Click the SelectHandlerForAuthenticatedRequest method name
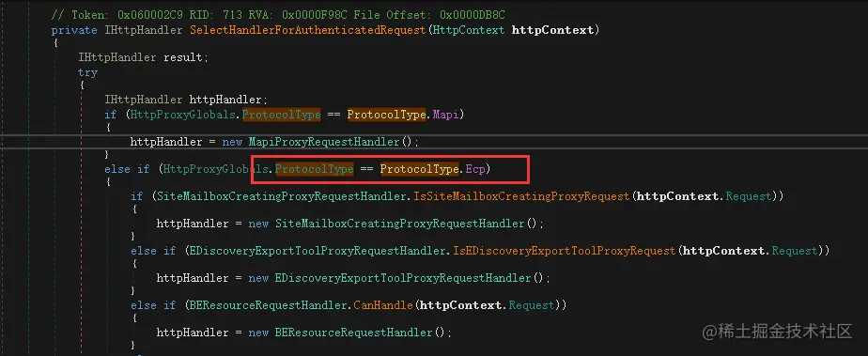This screenshot has height=356, width=868. [x=308, y=30]
